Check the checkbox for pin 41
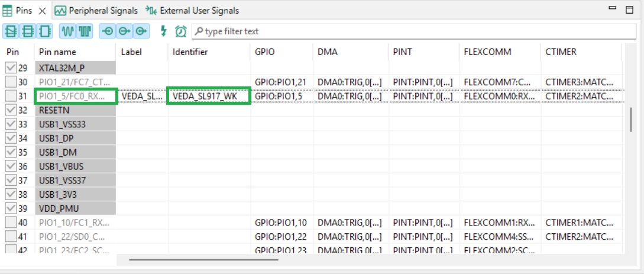This screenshot has width=644, height=274. [11, 237]
